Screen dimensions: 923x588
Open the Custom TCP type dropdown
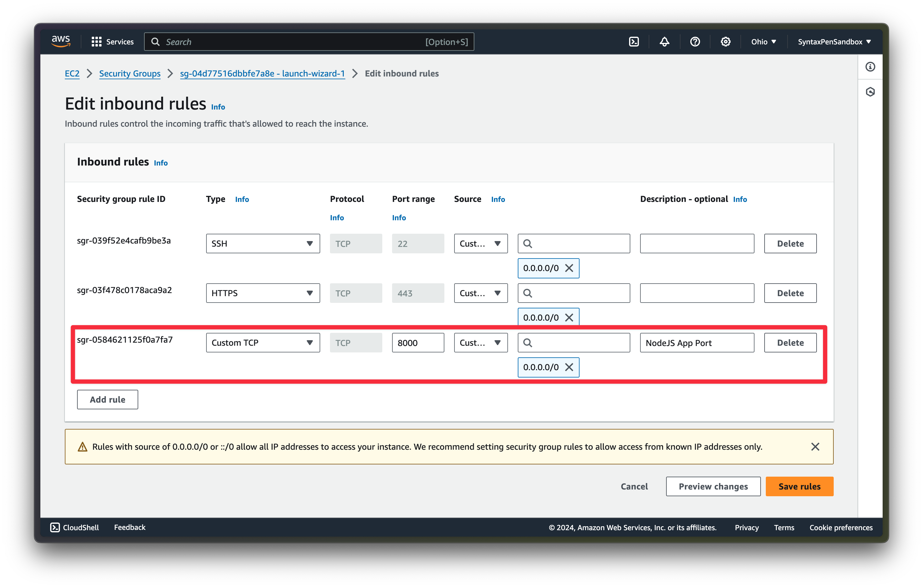pos(263,342)
